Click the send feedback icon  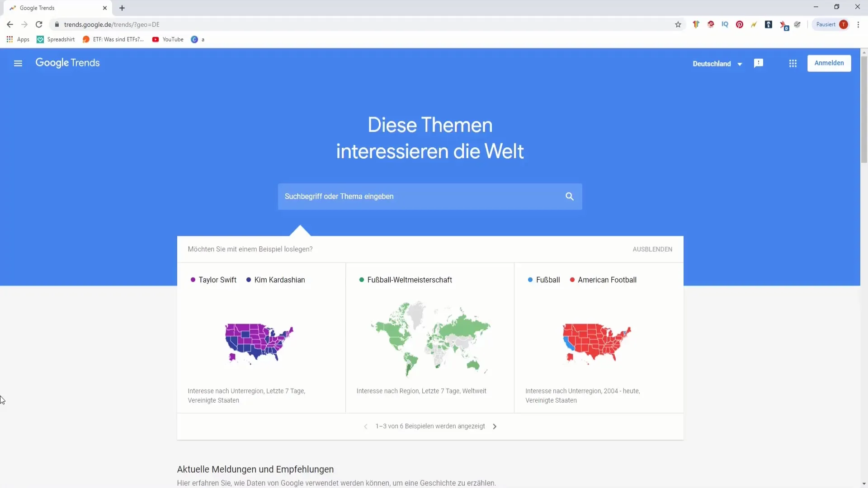tap(759, 63)
